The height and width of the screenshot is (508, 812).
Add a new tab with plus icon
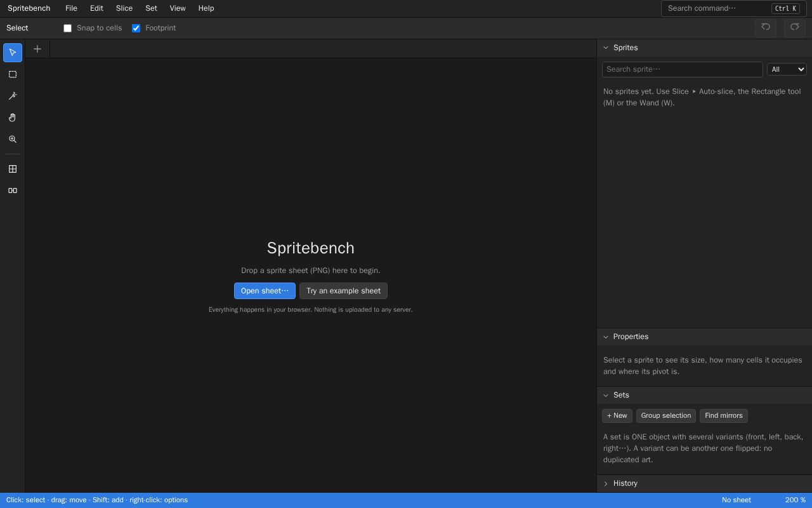click(37, 49)
